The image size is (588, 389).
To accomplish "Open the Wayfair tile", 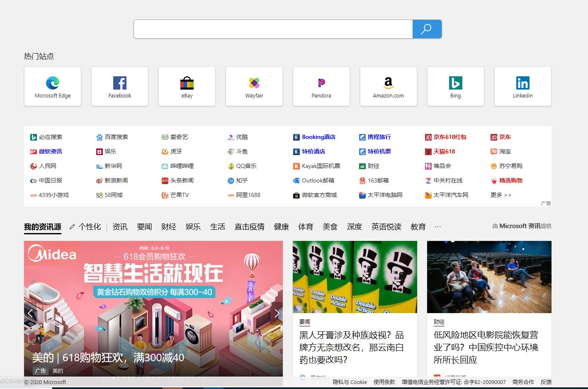I will tap(254, 86).
